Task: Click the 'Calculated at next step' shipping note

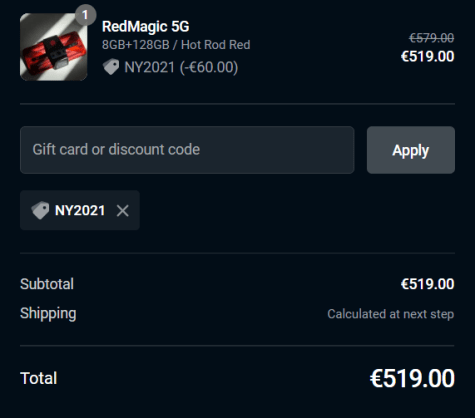Action: click(391, 314)
